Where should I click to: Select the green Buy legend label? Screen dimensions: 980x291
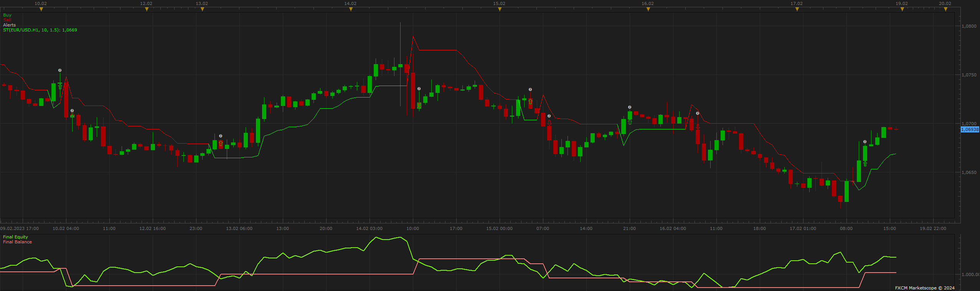click(x=7, y=15)
